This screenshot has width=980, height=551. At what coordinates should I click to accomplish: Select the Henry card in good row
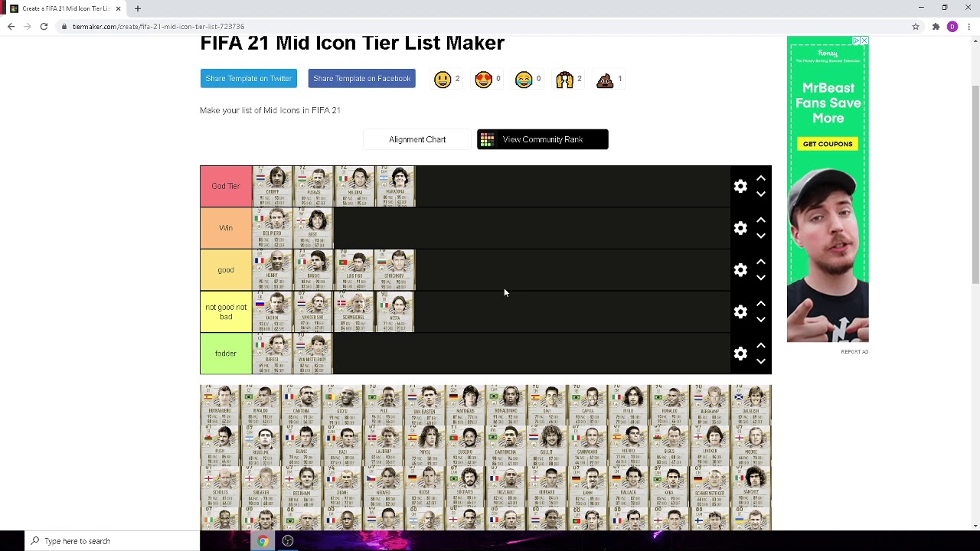[x=273, y=270]
